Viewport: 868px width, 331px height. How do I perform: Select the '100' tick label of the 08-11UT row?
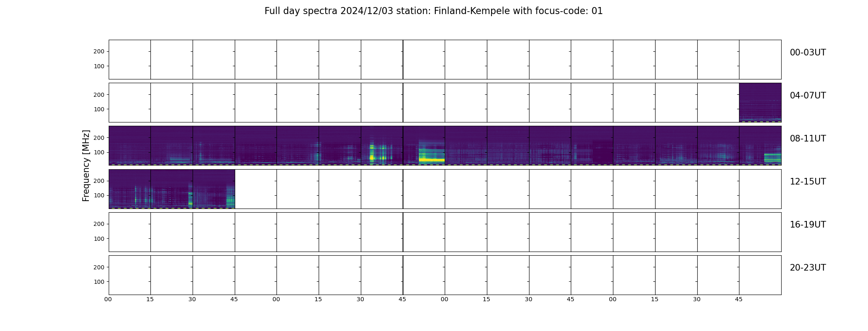[x=99, y=152]
